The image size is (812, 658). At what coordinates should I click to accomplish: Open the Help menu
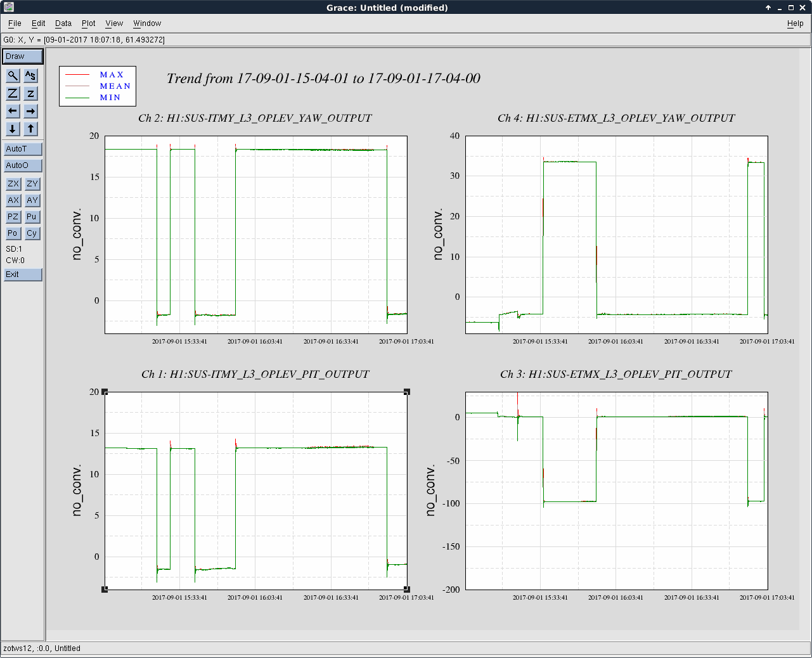(795, 23)
